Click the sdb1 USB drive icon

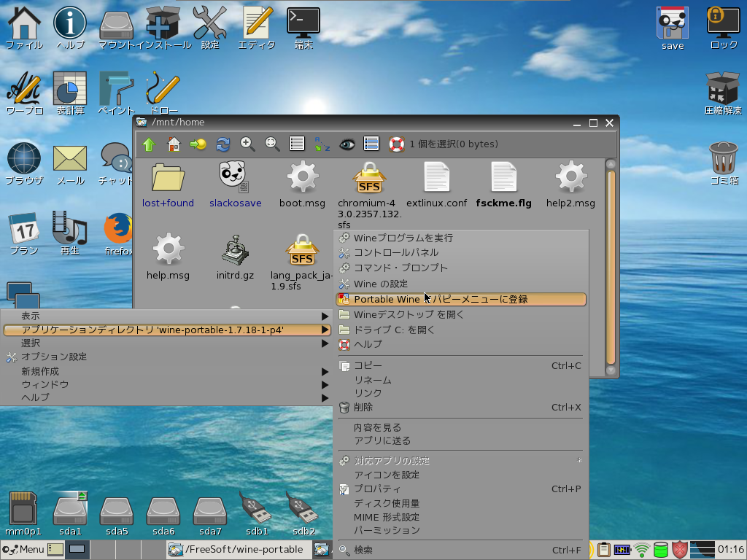(257, 509)
